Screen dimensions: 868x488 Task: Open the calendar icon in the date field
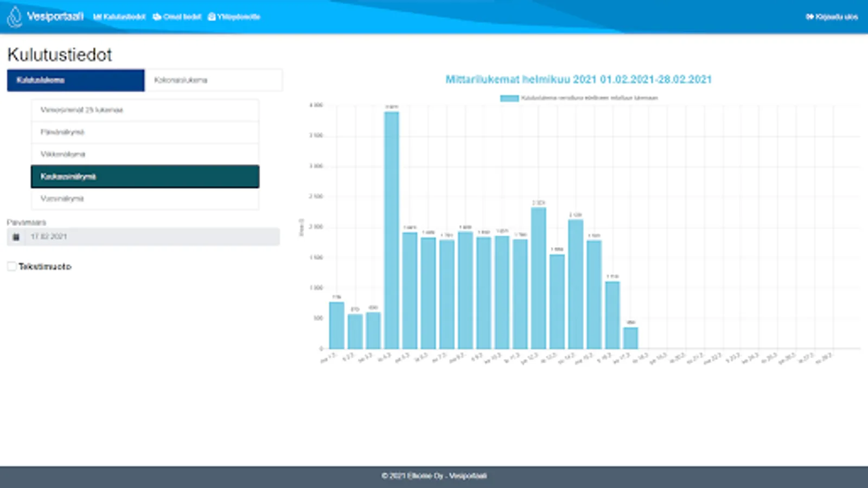point(16,236)
